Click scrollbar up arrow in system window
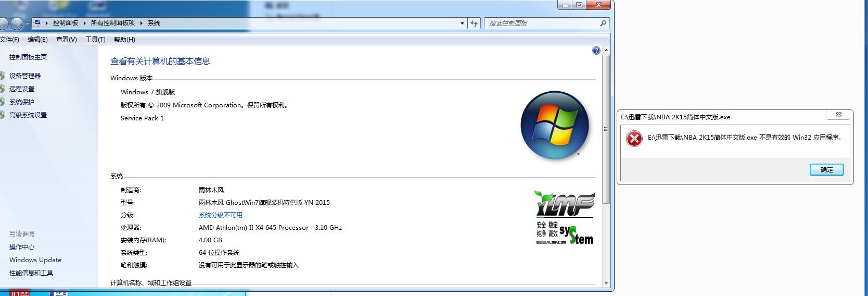The image size is (868, 296). click(x=606, y=51)
